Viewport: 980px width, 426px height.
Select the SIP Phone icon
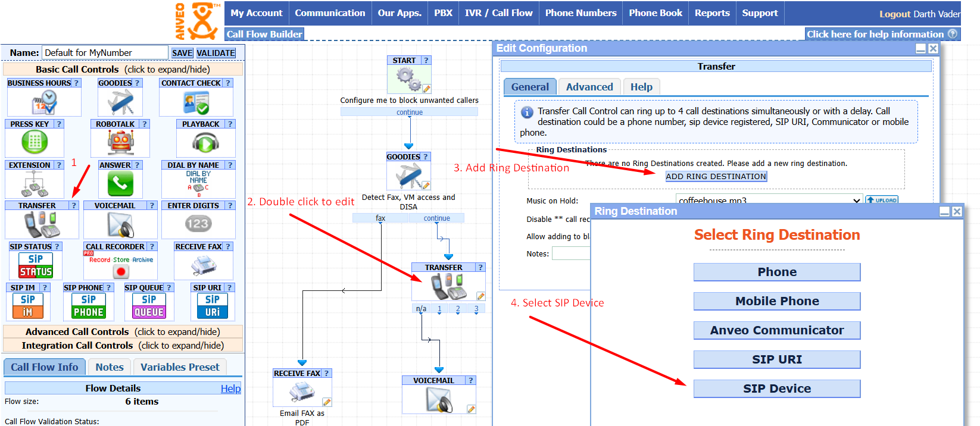pyautogui.click(x=88, y=306)
